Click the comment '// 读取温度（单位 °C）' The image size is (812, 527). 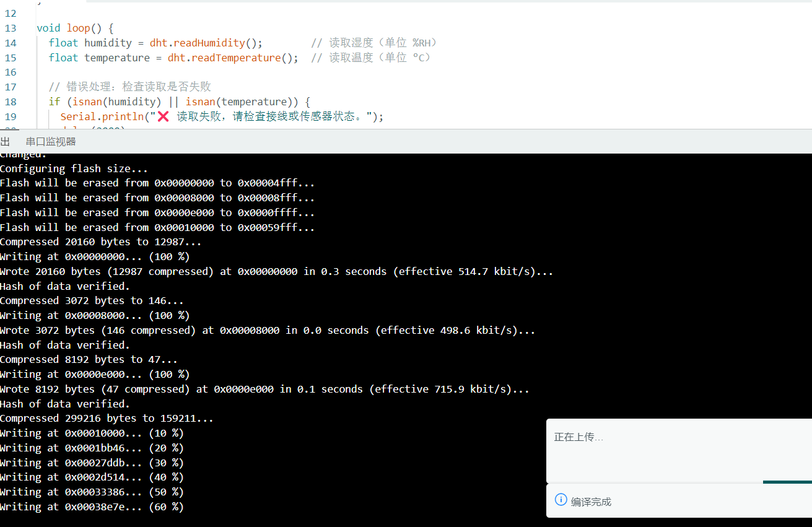click(372, 58)
